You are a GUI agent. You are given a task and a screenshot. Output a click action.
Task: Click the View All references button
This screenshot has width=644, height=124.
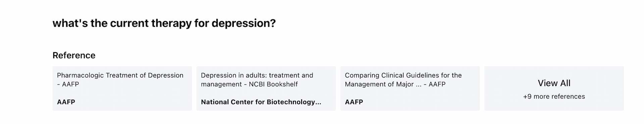pyautogui.click(x=554, y=88)
